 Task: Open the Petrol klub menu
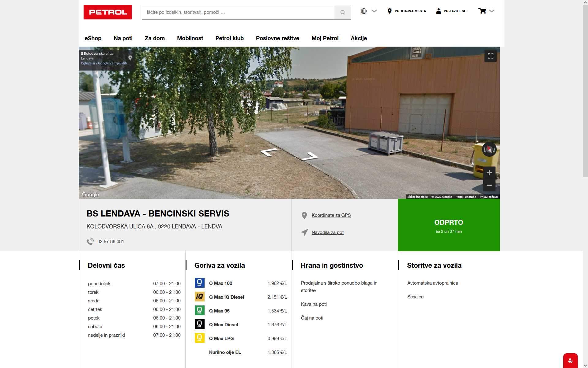[x=229, y=38]
